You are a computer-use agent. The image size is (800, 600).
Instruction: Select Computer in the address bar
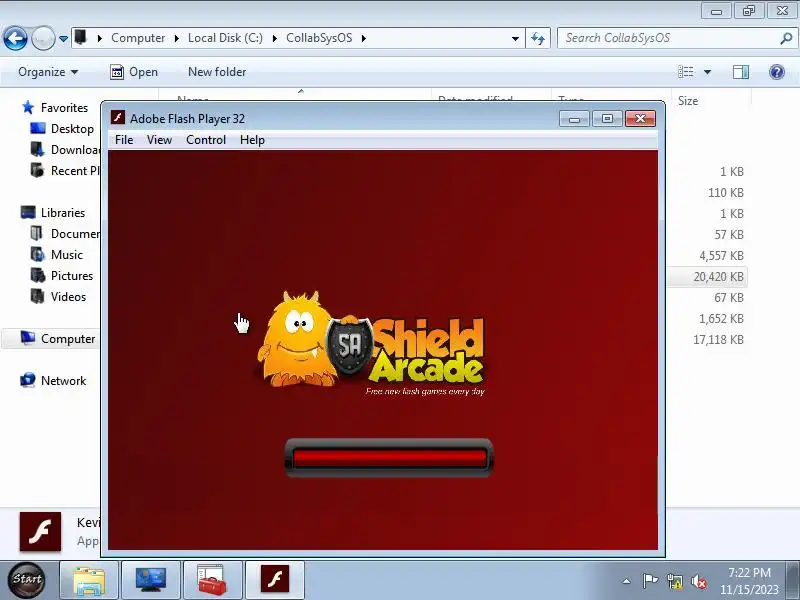click(138, 38)
